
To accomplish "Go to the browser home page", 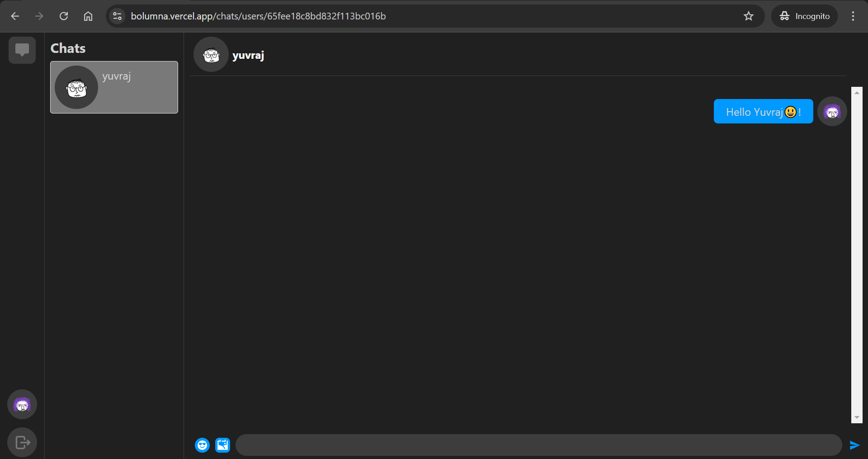I will 88,16.
